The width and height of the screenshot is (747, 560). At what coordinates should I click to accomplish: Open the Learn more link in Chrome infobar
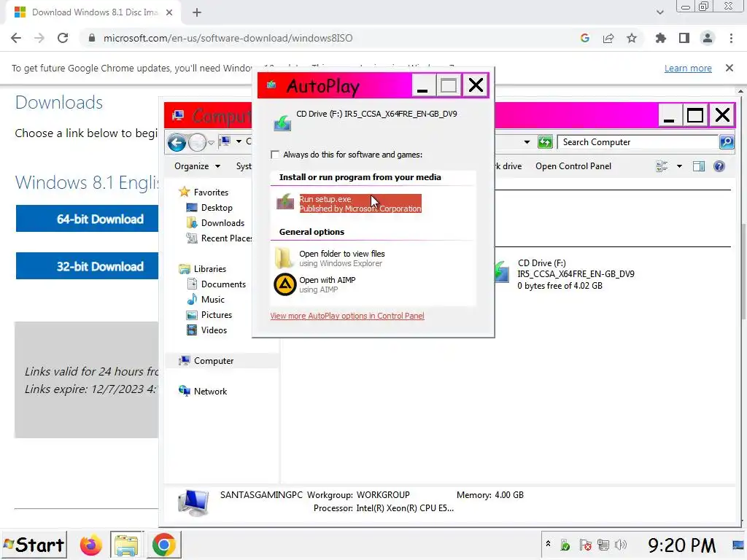(x=688, y=68)
